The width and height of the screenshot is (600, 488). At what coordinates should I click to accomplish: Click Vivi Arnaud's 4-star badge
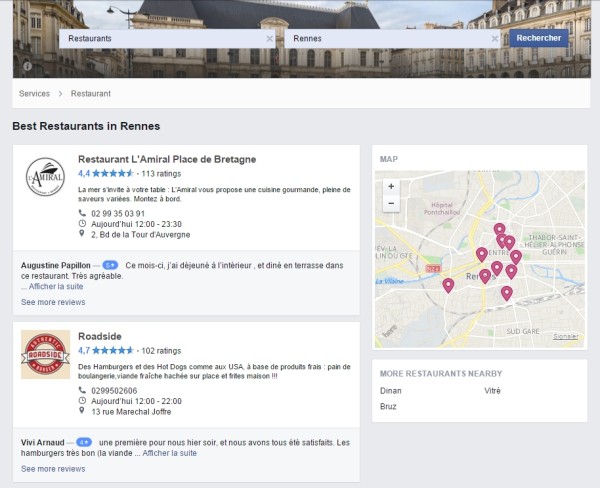pos(84,442)
